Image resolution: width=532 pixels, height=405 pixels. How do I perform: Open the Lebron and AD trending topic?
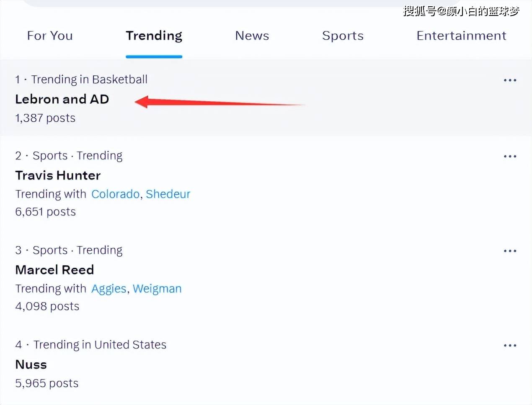pyautogui.click(x=62, y=99)
